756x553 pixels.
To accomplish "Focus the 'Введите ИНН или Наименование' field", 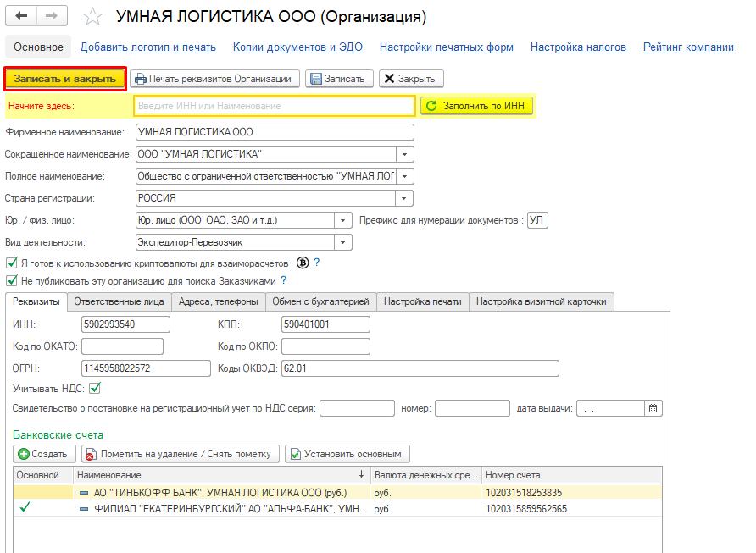I will (x=274, y=106).
